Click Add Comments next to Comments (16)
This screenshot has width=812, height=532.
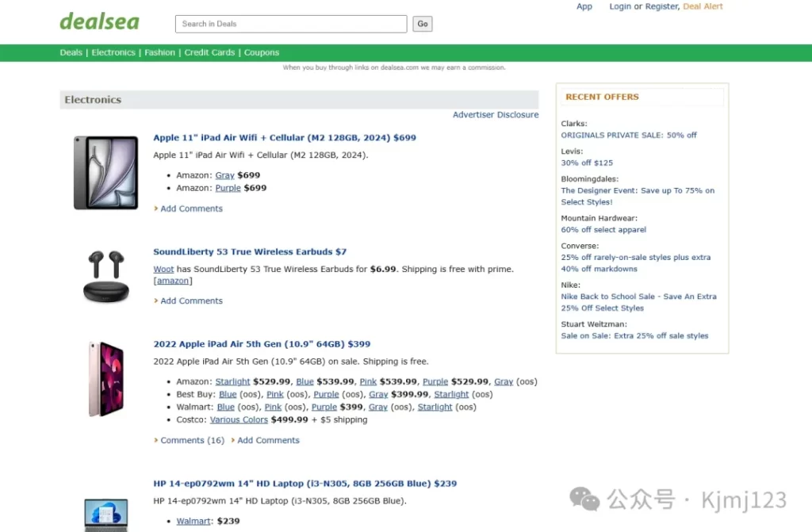pyautogui.click(x=268, y=440)
